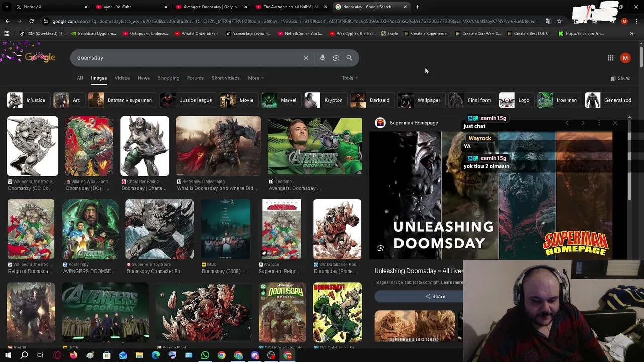The width and height of the screenshot is (644, 362).
Task: Clear the search box with the X icon
Action: (x=306, y=58)
